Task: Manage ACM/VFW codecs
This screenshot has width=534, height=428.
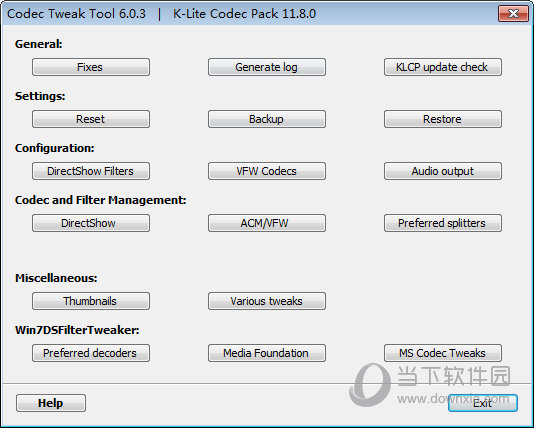Action: [x=267, y=223]
